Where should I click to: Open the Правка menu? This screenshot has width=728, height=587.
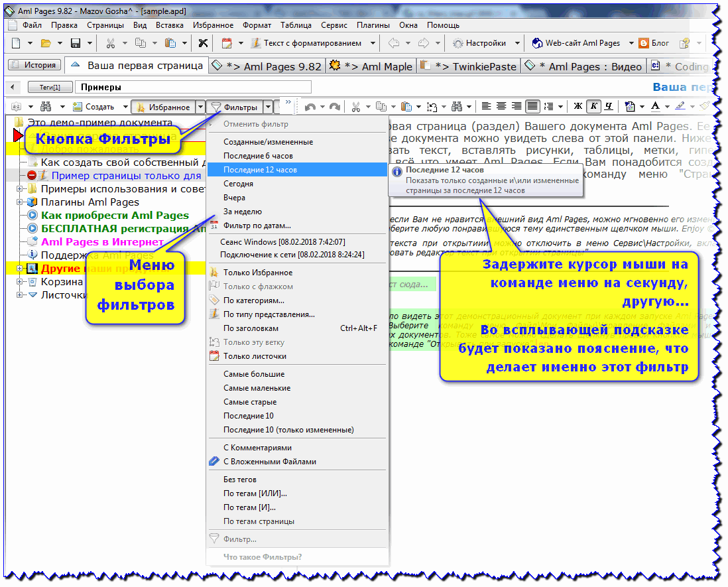pos(64,25)
